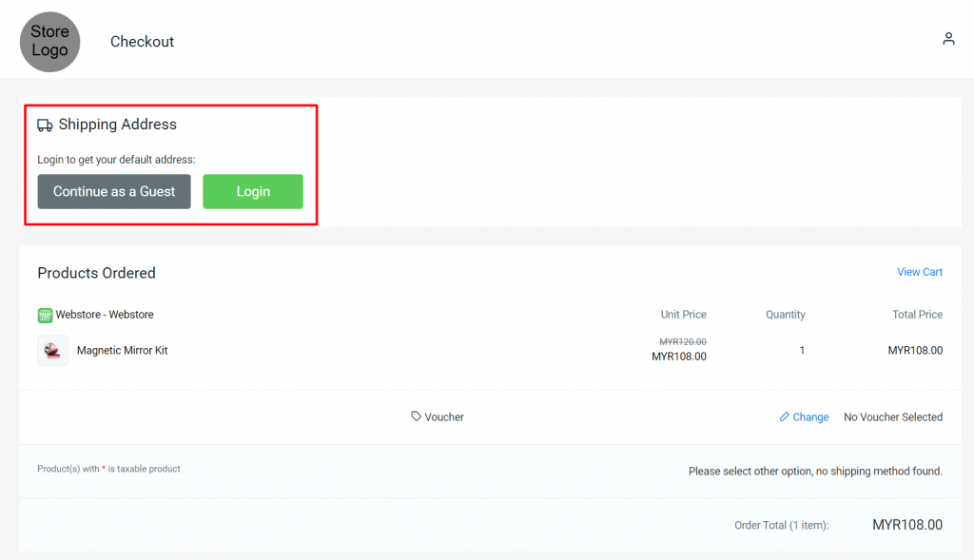Click the green Login button

(x=252, y=191)
